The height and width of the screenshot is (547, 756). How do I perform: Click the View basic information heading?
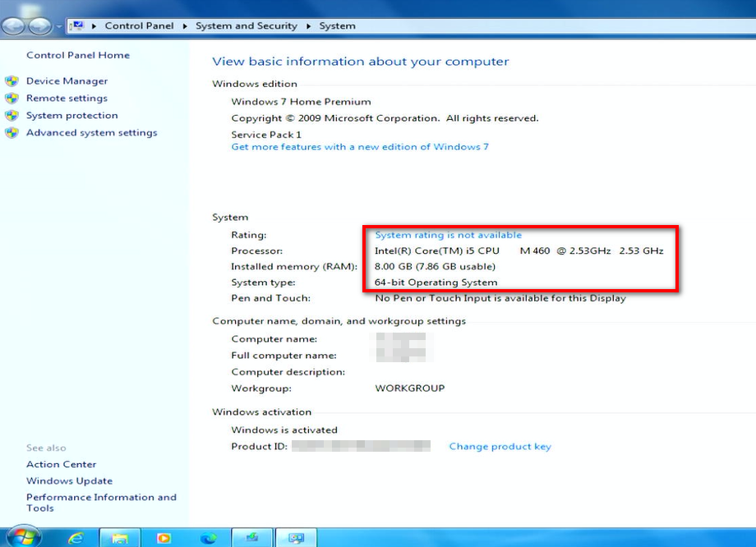tap(361, 62)
